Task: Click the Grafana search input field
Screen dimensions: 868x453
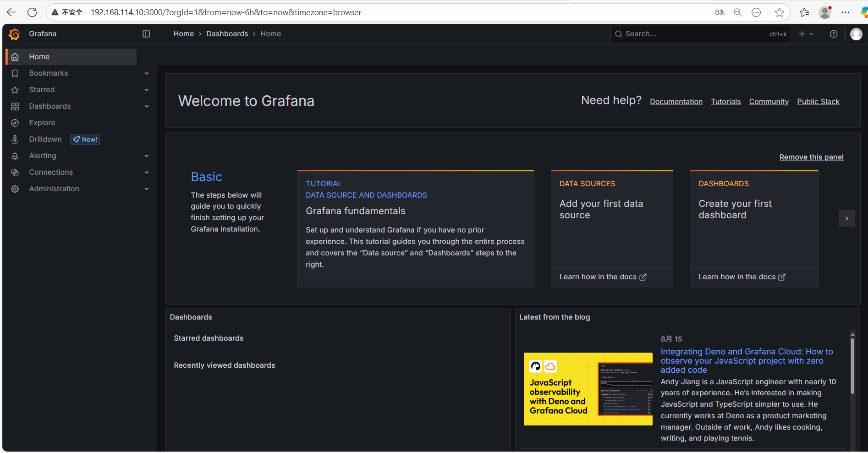Action: 700,34
